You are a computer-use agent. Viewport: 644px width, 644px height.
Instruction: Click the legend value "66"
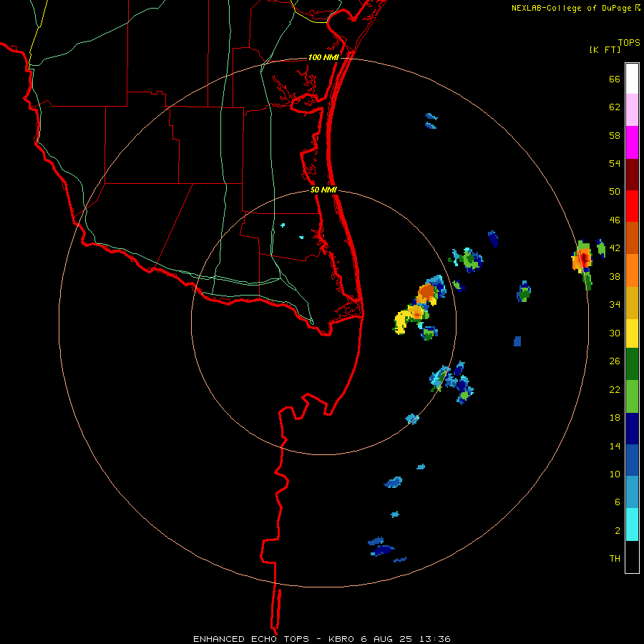(x=615, y=79)
